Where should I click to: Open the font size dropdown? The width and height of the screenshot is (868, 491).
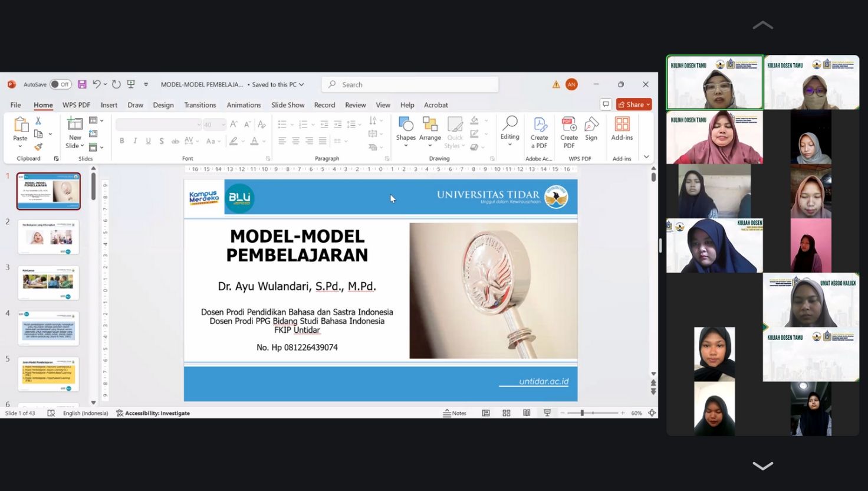214,125
